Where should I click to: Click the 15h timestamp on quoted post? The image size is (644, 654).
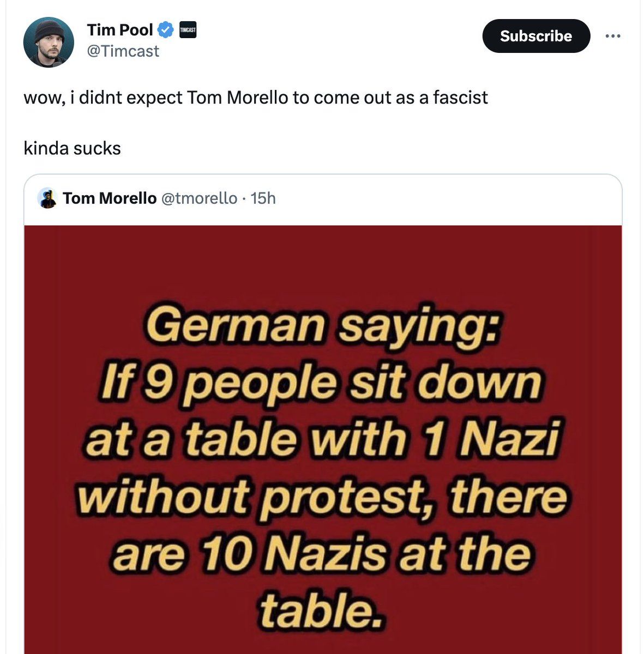click(x=263, y=198)
